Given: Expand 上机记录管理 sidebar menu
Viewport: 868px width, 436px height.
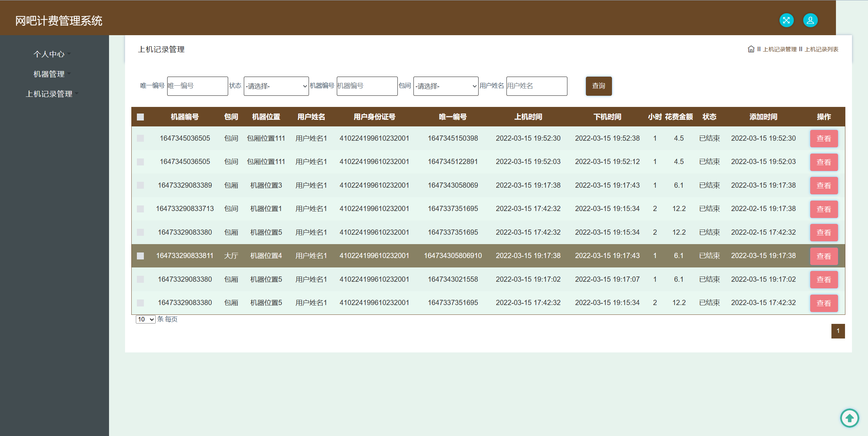Looking at the screenshot, I should point(49,94).
